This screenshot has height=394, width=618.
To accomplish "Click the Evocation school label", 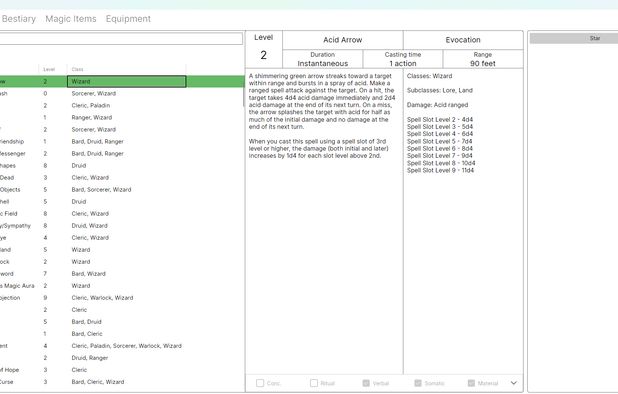I will click(463, 40).
